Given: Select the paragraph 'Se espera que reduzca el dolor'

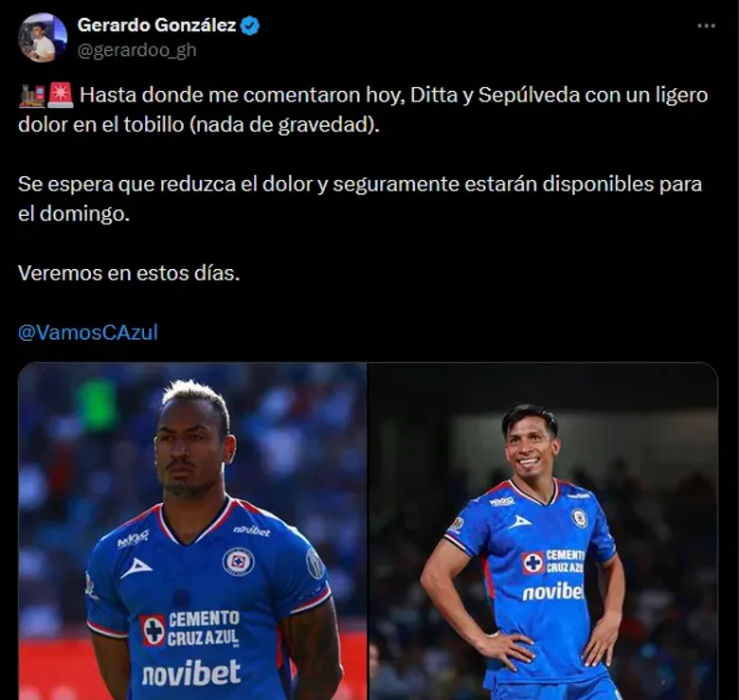Looking at the screenshot, I should click(x=360, y=199).
